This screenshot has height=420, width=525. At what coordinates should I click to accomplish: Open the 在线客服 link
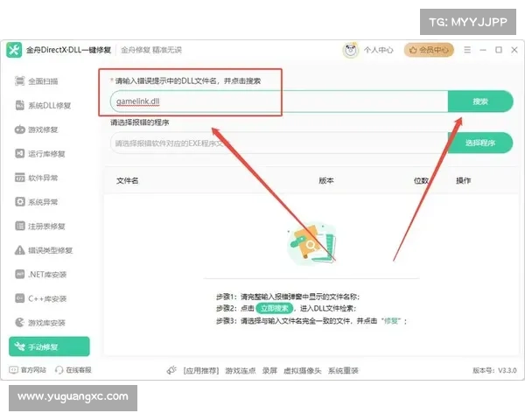pyautogui.click(x=79, y=370)
